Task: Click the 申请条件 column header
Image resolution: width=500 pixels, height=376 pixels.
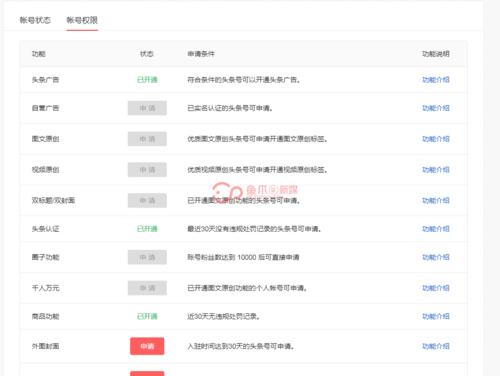Action: click(x=201, y=54)
